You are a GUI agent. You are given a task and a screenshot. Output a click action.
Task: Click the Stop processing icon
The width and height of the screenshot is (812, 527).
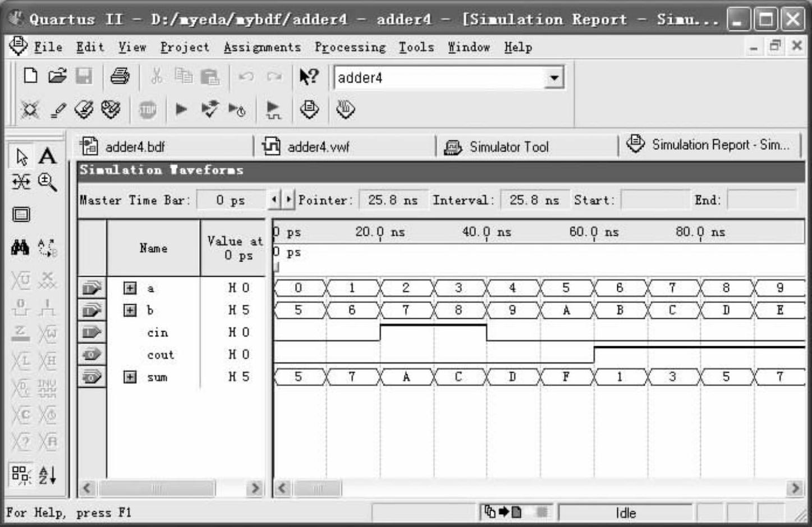[148, 109]
